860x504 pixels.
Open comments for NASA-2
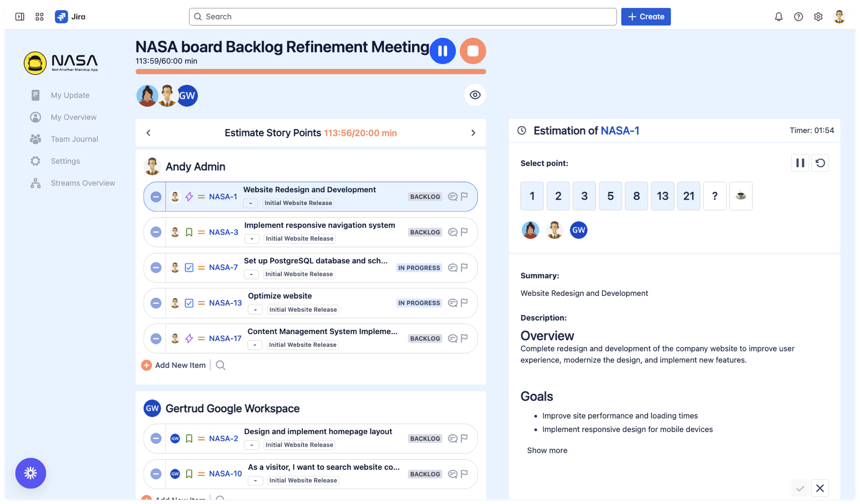pyautogui.click(x=452, y=439)
